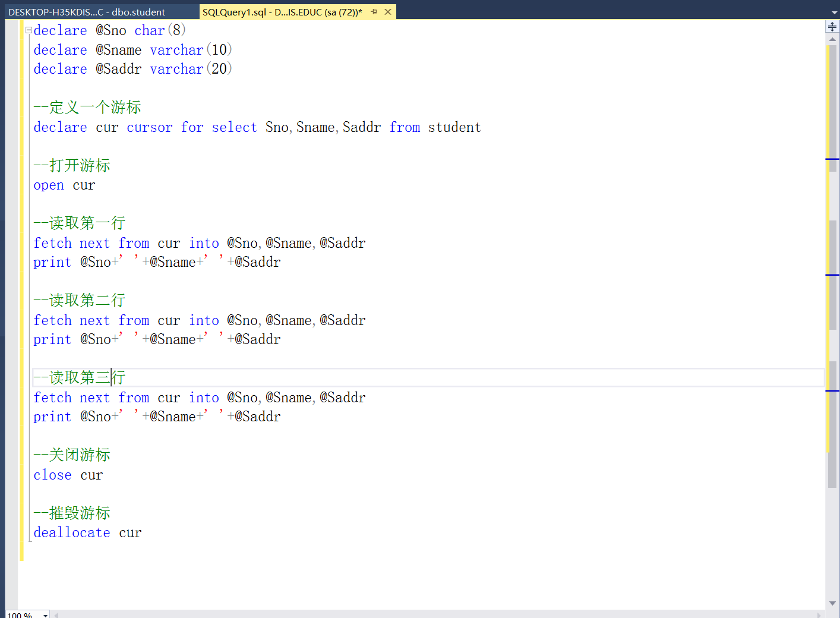
Task: Click the comment '--打开游标'
Action: 72,166
